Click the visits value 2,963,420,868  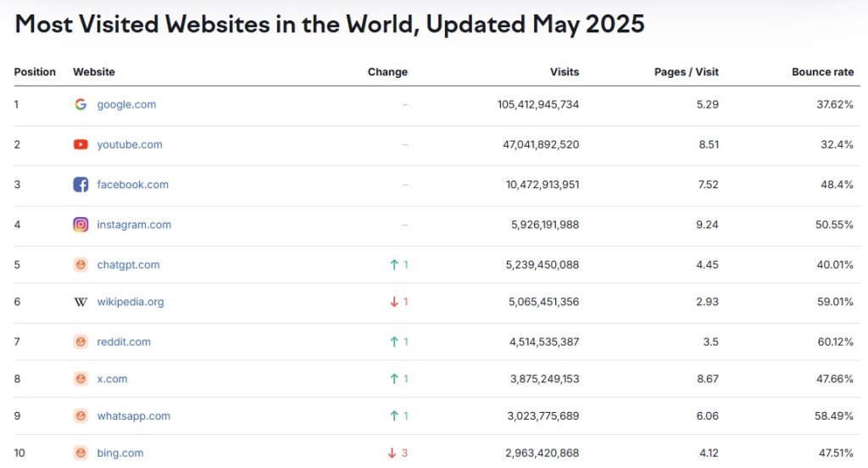coord(542,453)
